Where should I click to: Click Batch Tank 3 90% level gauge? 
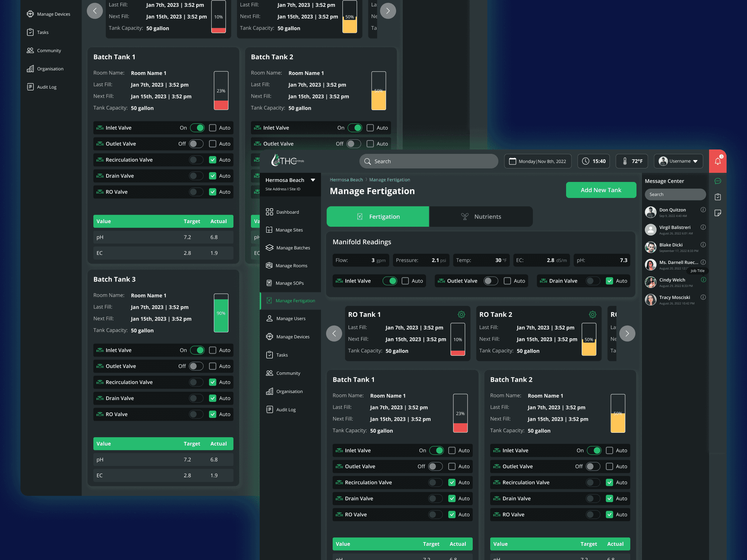221,313
